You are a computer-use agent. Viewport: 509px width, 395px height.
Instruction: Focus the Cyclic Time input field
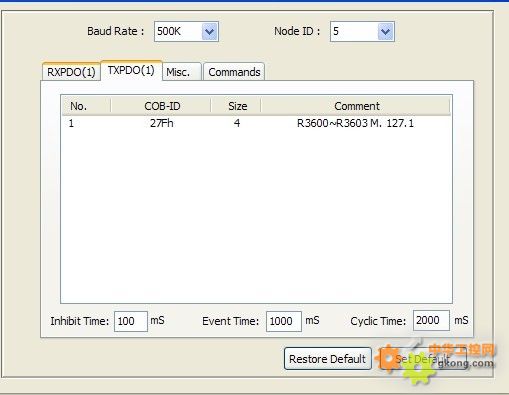point(431,321)
